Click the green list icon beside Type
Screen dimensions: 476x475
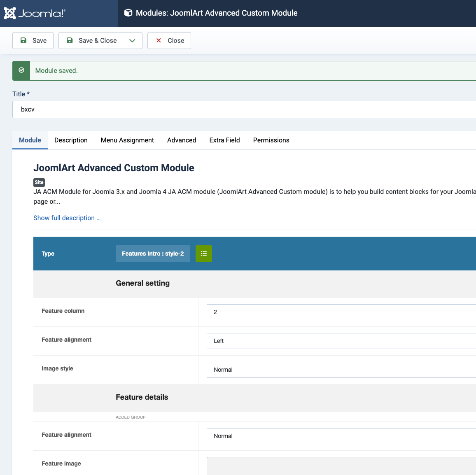pos(204,254)
